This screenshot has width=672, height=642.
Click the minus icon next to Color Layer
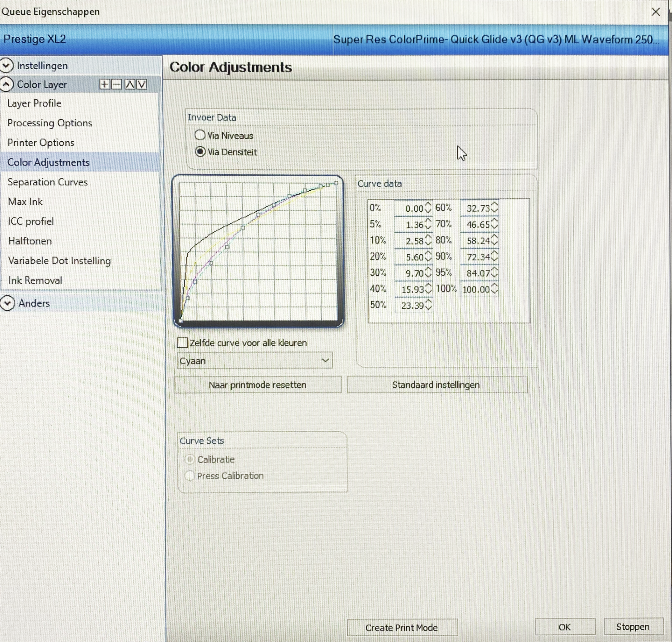point(117,84)
